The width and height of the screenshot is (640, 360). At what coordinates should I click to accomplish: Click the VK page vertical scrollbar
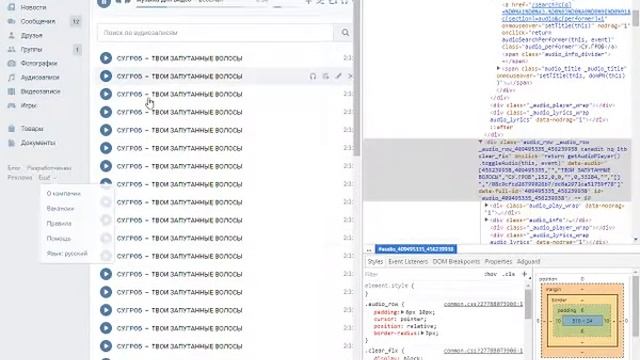357,78
